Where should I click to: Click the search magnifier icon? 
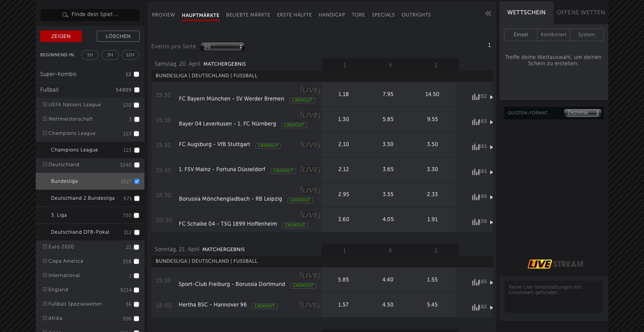coord(65,15)
